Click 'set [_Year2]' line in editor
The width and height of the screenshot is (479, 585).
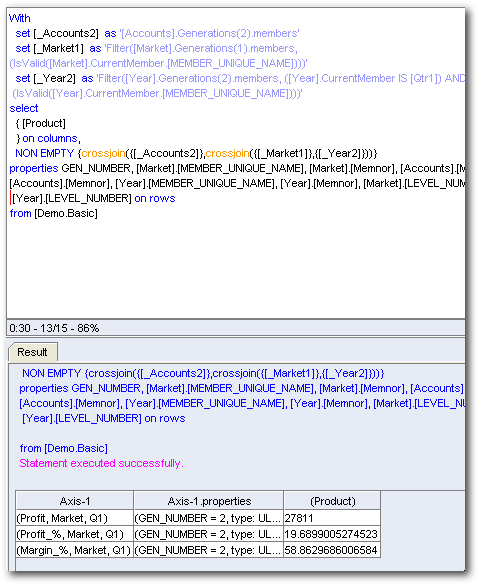point(240,78)
